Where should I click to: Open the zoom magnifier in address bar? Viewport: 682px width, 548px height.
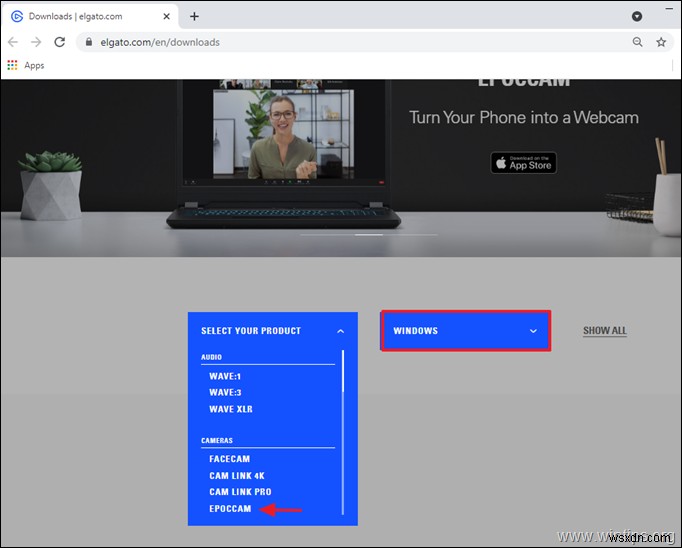point(637,42)
